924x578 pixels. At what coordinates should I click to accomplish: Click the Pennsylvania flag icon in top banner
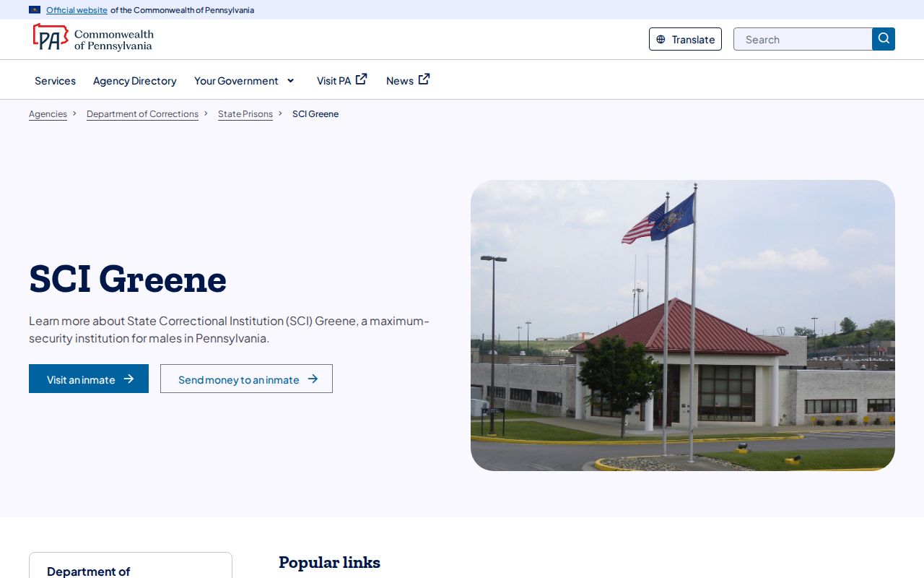coord(35,10)
